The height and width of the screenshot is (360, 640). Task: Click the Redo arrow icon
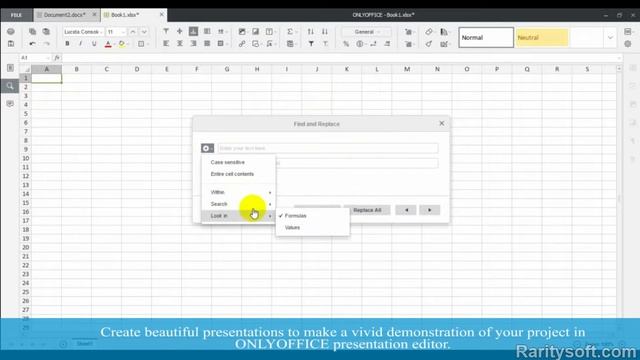pyautogui.click(x=46, y=43)
